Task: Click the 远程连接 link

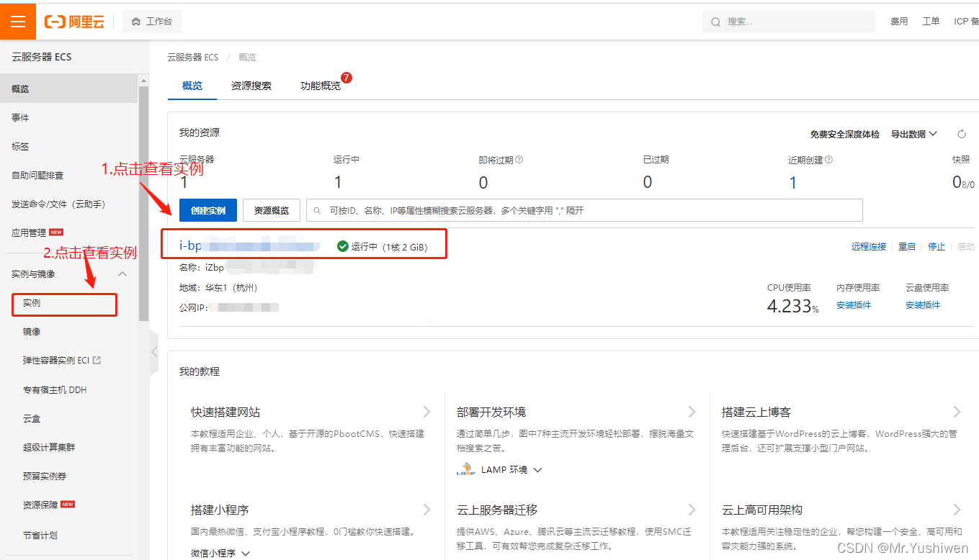Action: click(868, 247)
